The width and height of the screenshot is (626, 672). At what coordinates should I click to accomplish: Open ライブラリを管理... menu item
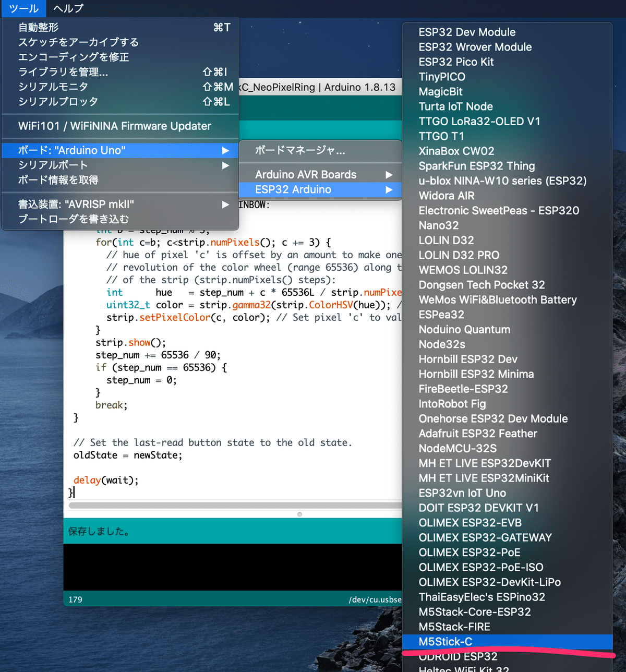(x=120, y=72)
